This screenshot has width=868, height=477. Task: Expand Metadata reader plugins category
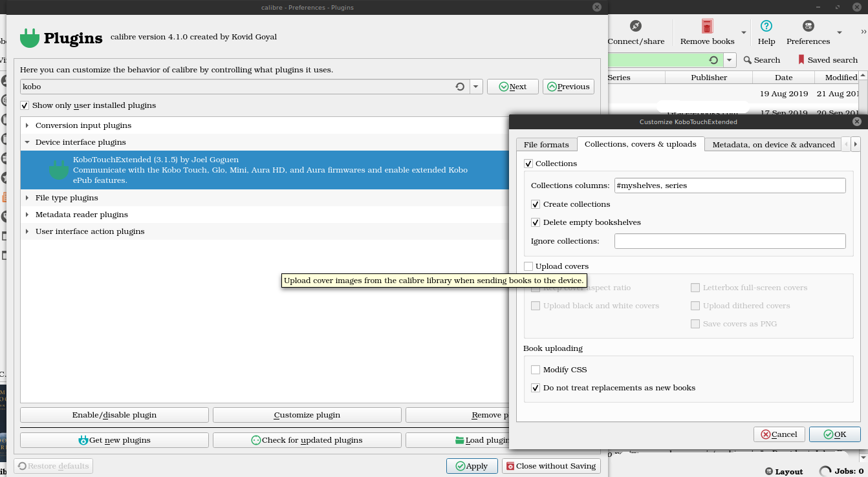27,215
